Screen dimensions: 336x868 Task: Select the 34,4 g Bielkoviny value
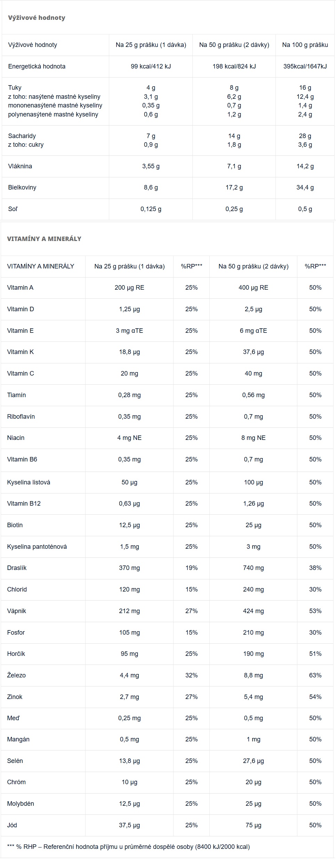point(305,187)
